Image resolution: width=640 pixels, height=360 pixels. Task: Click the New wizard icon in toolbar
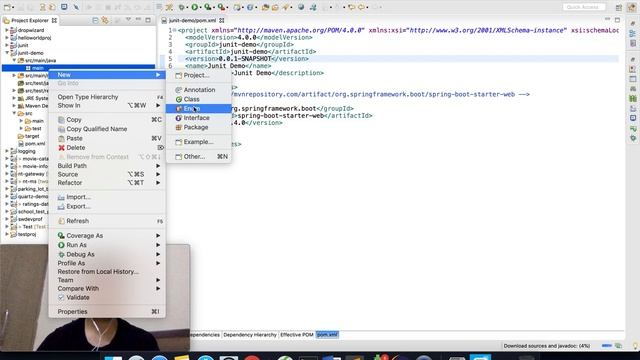(7, 7)
